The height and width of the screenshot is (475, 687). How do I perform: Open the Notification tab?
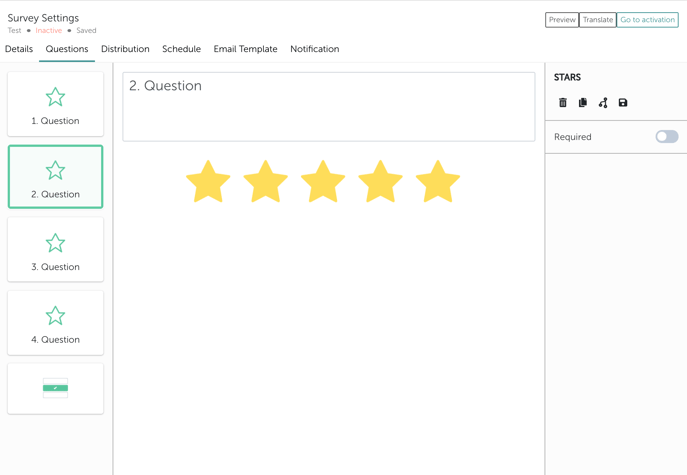(315, 49)
